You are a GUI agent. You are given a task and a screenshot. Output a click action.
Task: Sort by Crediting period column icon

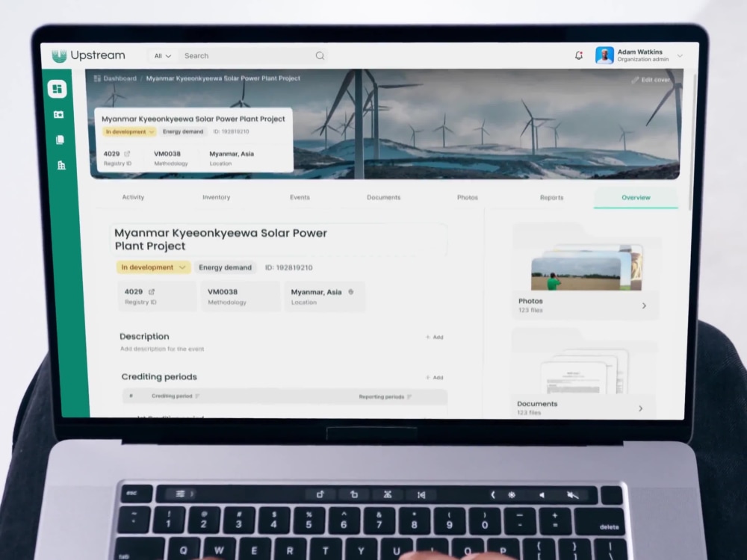(197, 396)
